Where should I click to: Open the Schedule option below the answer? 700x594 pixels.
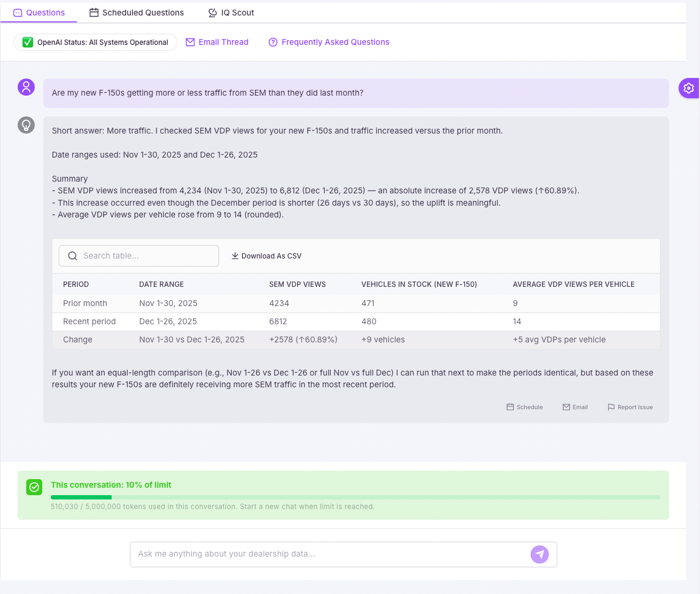(x=524, y=407)
